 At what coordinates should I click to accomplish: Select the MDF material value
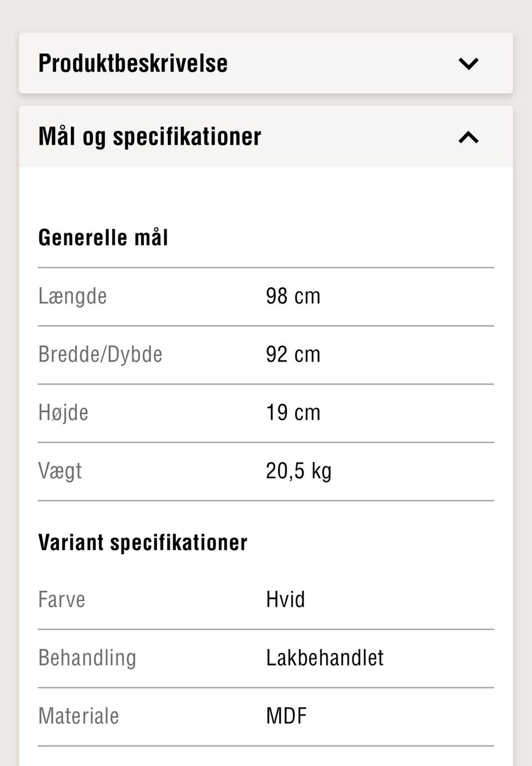coord(287,716)
